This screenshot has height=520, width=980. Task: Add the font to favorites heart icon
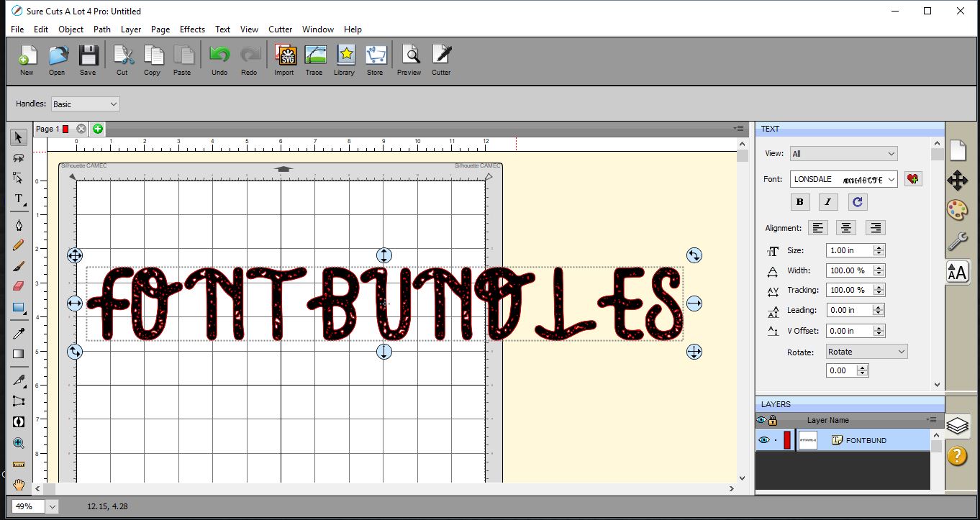[913, 179]
